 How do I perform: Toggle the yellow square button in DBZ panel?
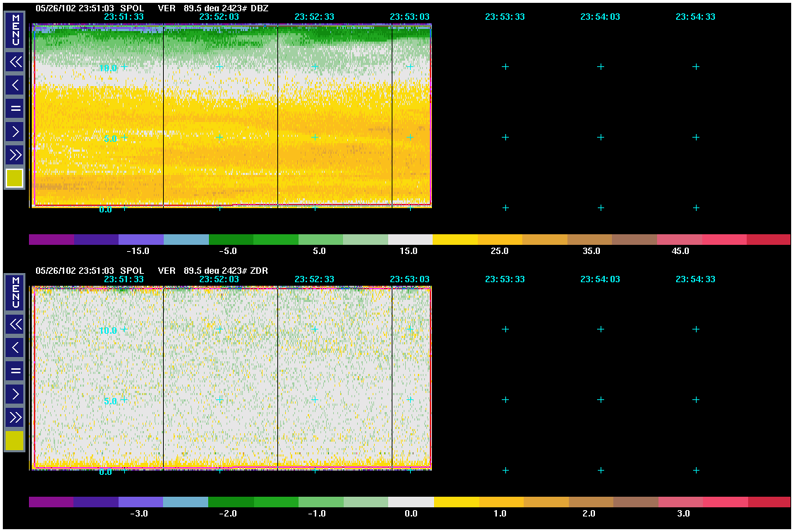[15, 179]
